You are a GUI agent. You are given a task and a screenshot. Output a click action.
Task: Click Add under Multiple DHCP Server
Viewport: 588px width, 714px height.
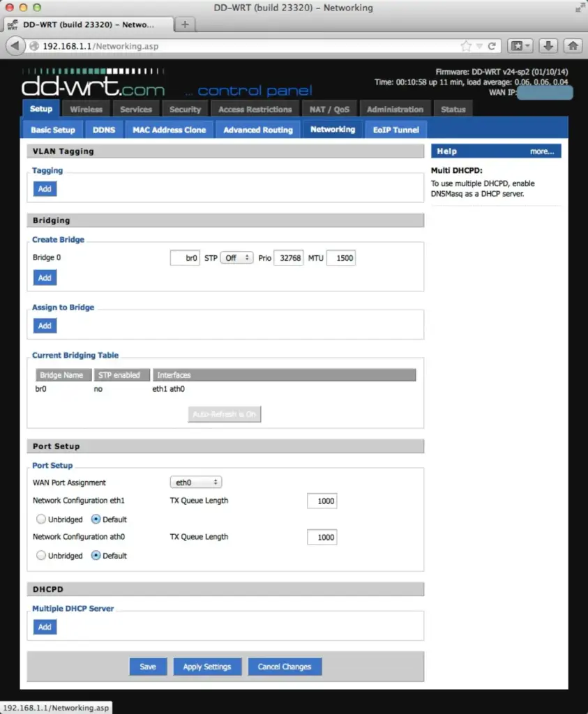pos(45,627)
